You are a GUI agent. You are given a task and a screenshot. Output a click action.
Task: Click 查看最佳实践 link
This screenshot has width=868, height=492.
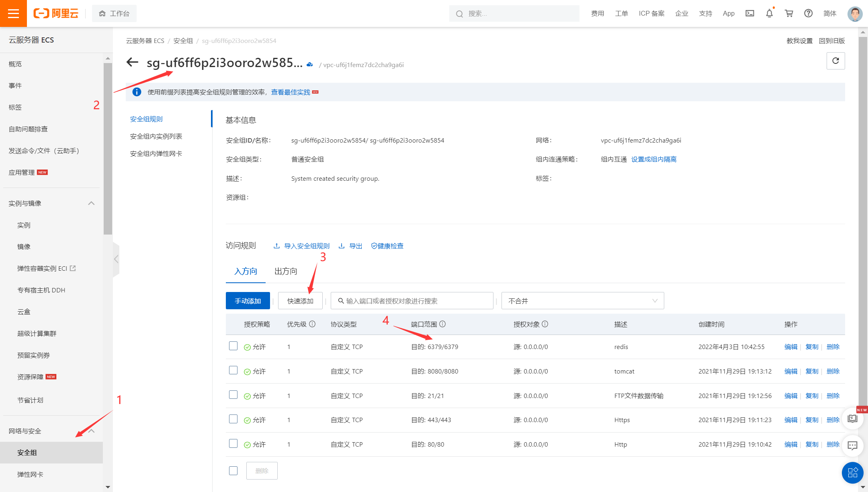tap(291, 92)
